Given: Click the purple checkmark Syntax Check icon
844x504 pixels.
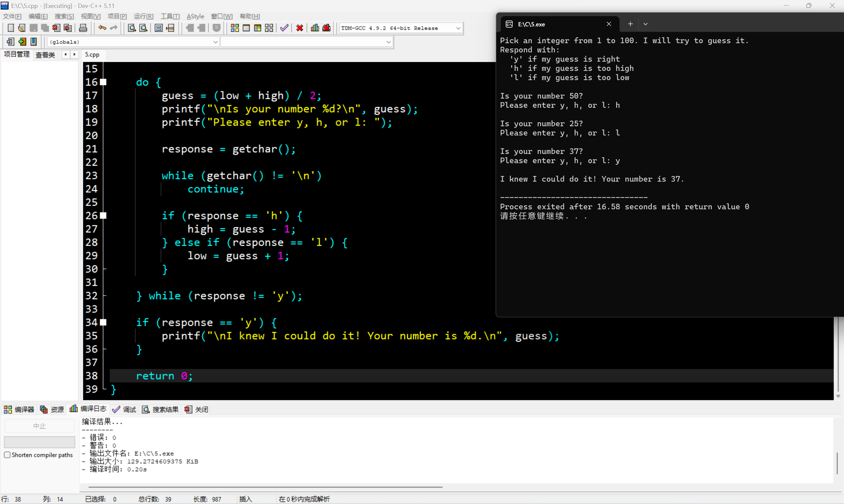Looking at the screenshot, I should pyautogui.click(x=284, y=28).
